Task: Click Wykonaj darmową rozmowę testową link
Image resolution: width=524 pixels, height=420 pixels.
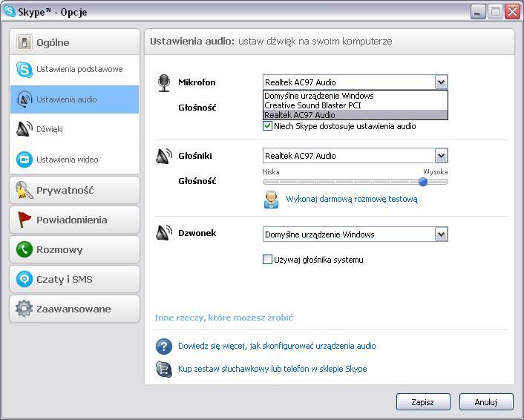Action: click(x=352, y=199)
